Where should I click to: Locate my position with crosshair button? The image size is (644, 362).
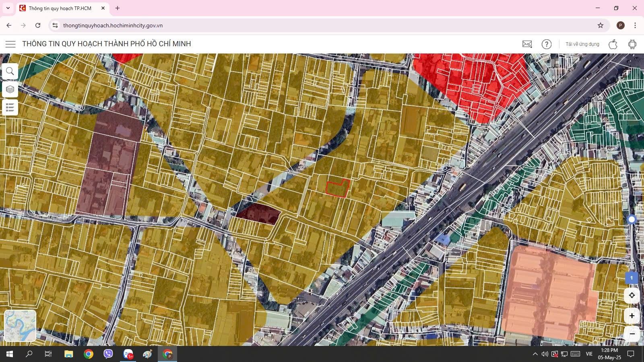click(632, 296)
